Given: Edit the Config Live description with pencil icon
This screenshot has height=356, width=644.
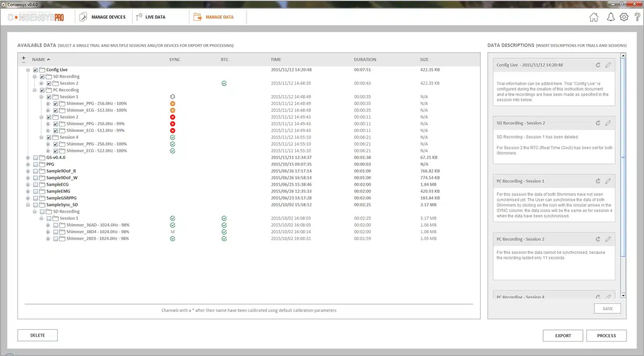Looking at the screenshot, I should coord(608,65).
